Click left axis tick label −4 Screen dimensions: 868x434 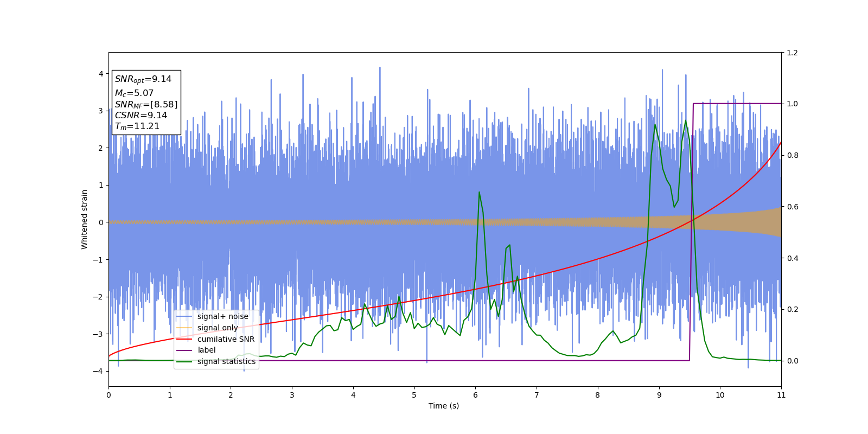pyautogui.click(x=98, y=371)
